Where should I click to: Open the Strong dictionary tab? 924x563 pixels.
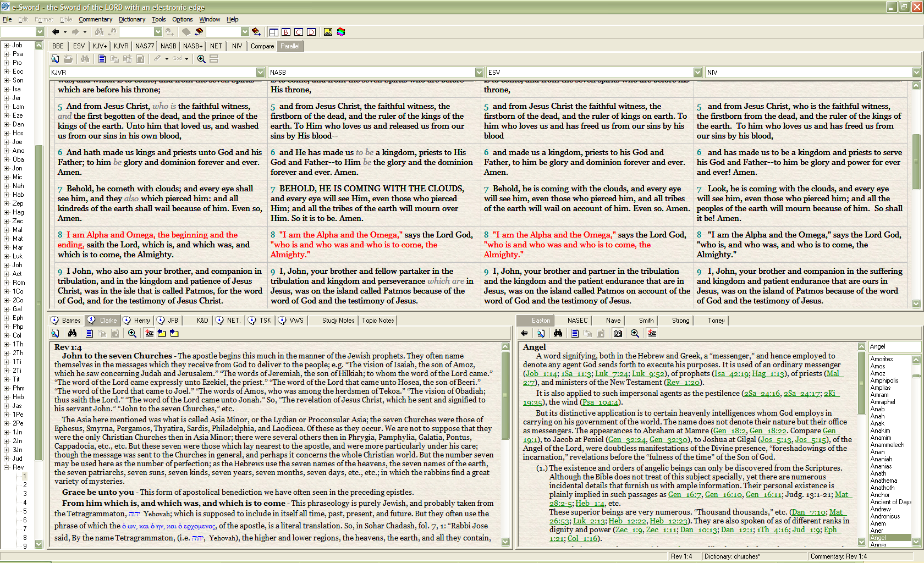coord(680,321)
